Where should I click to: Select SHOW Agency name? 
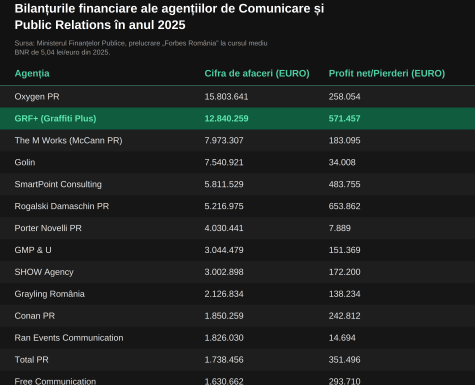tap(44, 272)
